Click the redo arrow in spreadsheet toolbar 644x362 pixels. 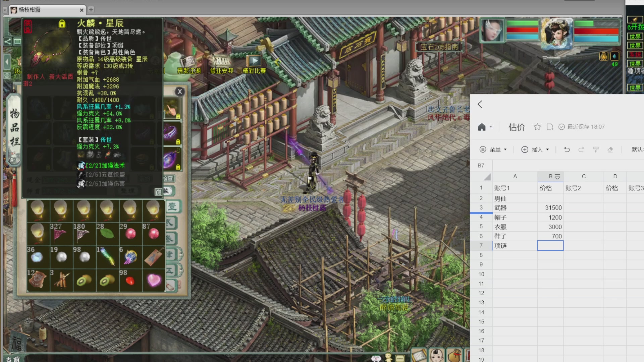(581, 149)
